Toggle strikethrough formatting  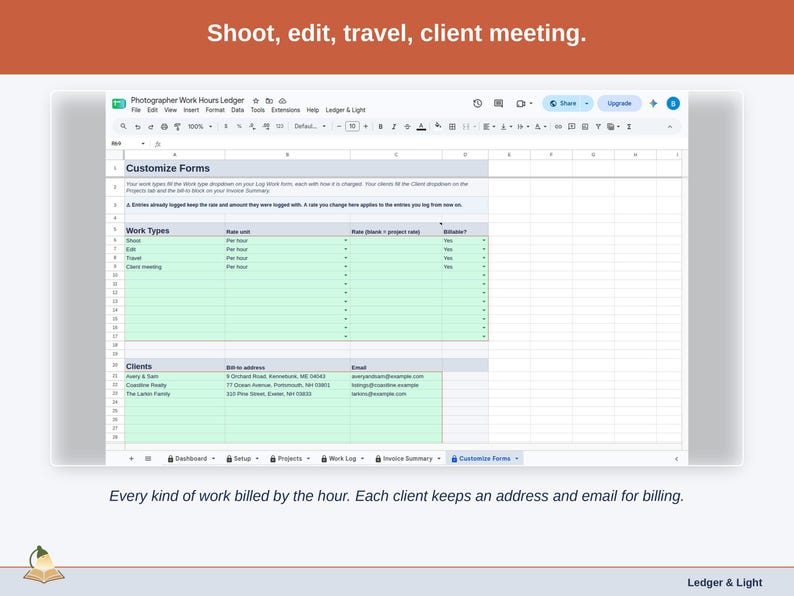pos(407,127)
